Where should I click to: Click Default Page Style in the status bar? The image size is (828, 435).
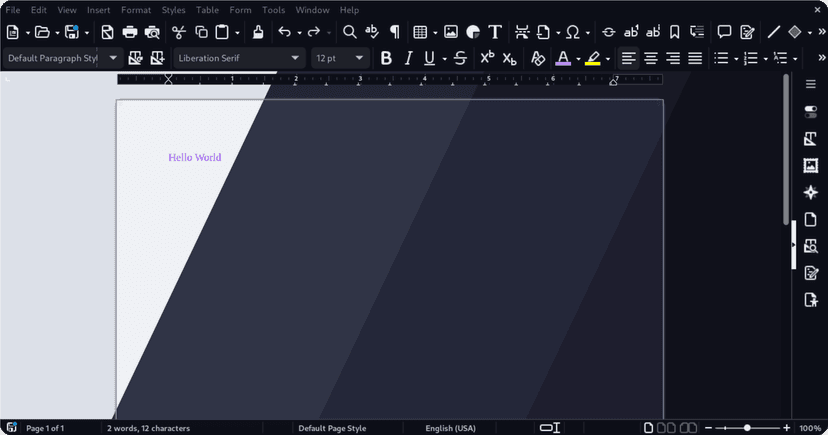332,428
